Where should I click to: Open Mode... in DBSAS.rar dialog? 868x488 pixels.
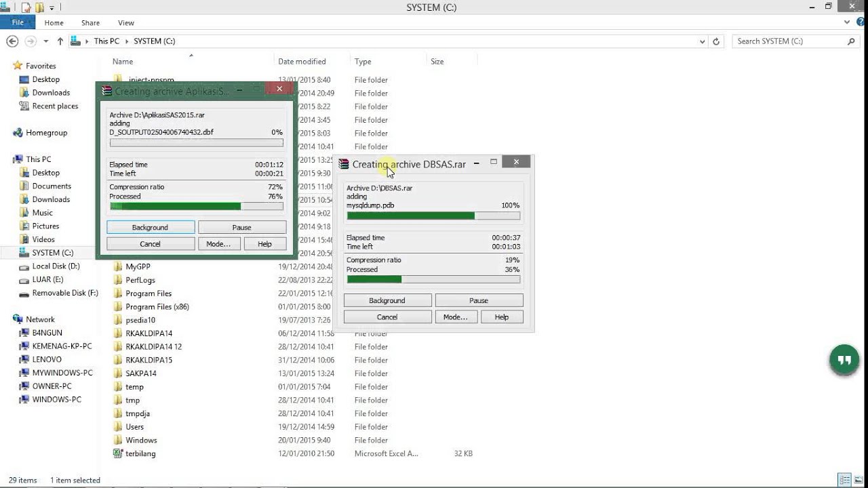tap(456, 317)
